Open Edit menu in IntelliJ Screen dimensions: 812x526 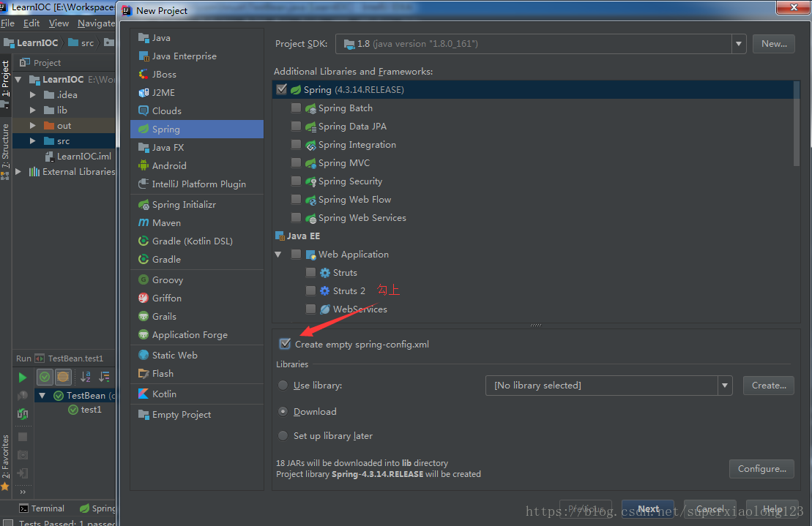pos(31,23)
